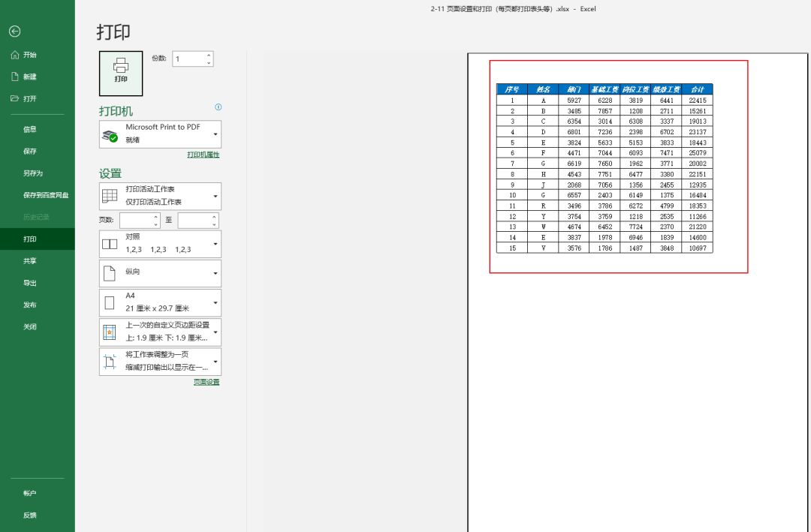Click the 打印机 section heading
Viewport: 811px width, 532px height.
point(116,111)
